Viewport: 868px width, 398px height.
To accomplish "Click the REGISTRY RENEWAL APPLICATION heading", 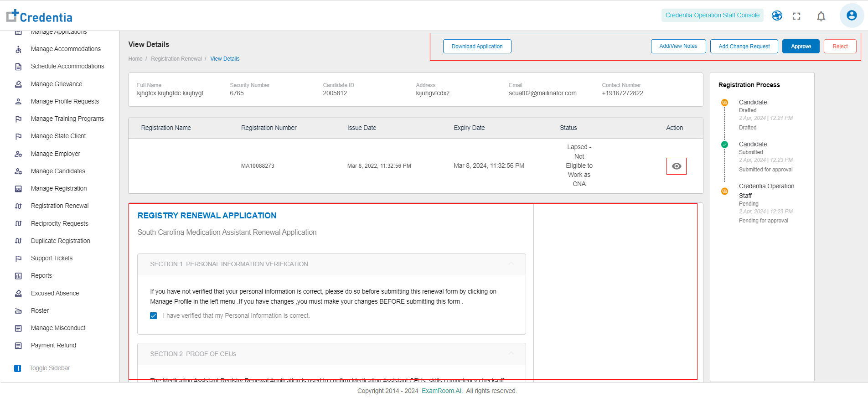I will (x=207, y=216).
